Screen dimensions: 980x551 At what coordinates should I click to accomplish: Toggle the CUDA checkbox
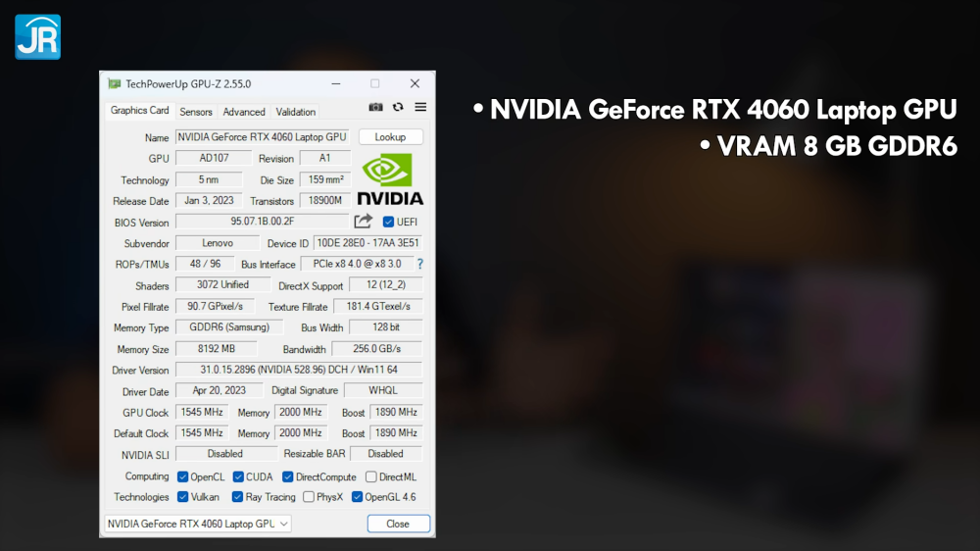coord(238,476)
